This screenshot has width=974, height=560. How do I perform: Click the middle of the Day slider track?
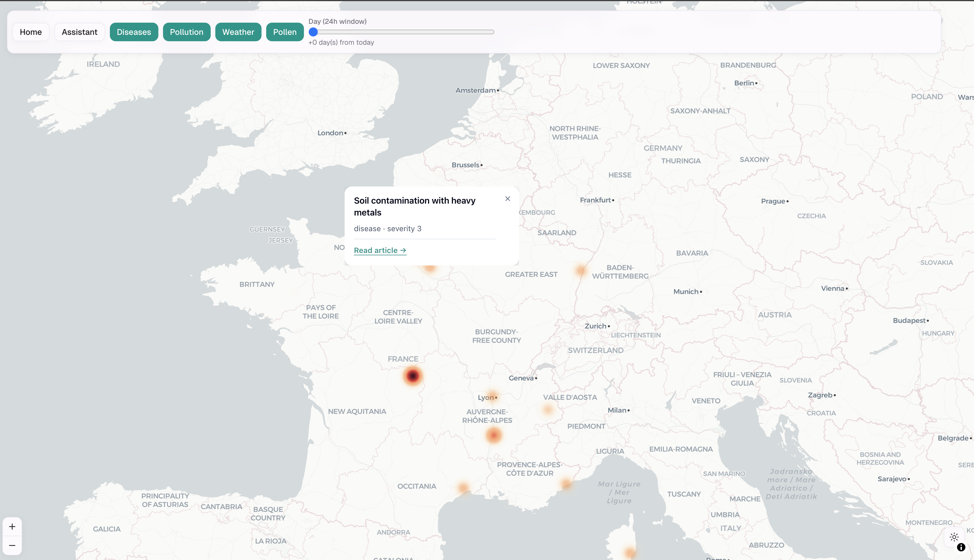(x=402, y=32)
